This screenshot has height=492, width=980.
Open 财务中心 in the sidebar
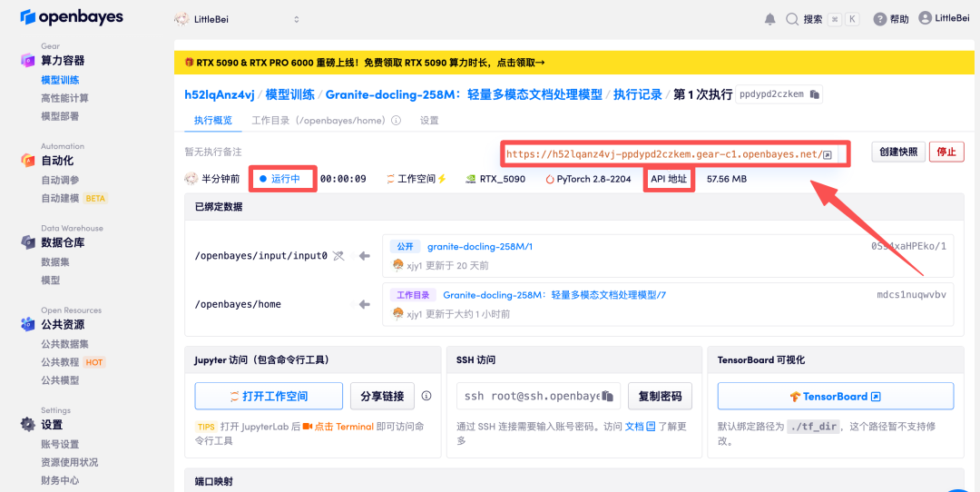click(x=60, y=481)
